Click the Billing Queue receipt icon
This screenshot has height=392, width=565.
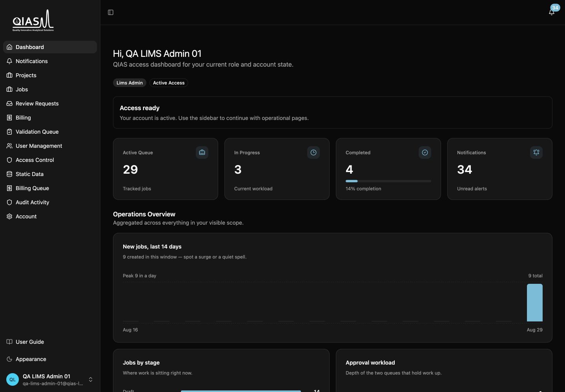pos(9,188)
